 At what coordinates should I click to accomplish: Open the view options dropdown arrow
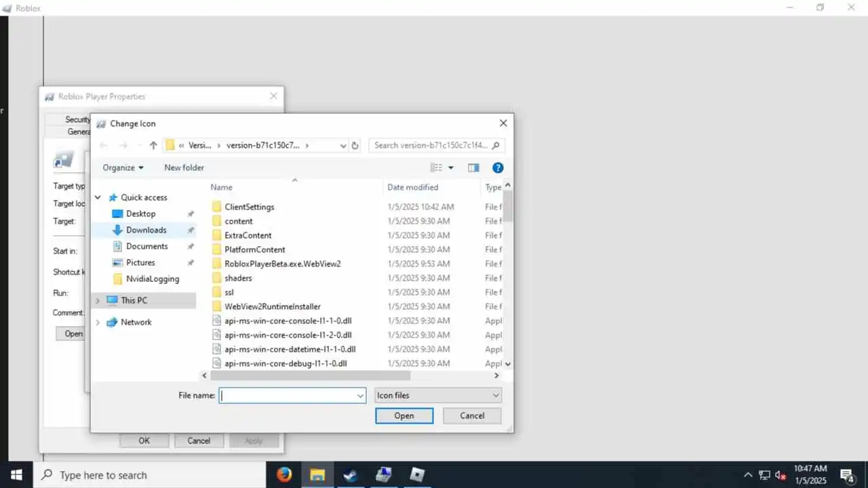click(451, 167)
